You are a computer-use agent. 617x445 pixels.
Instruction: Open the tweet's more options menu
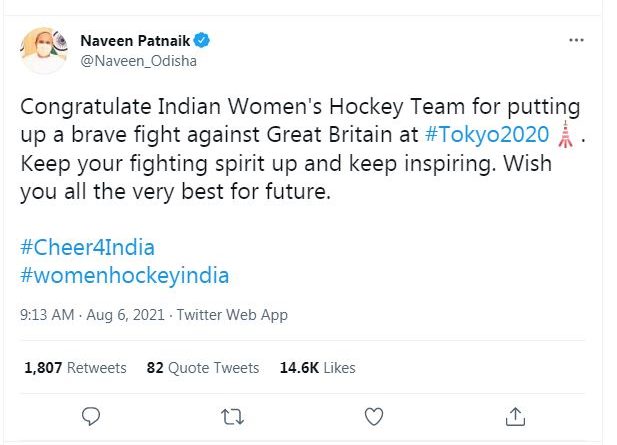[575, 41]
